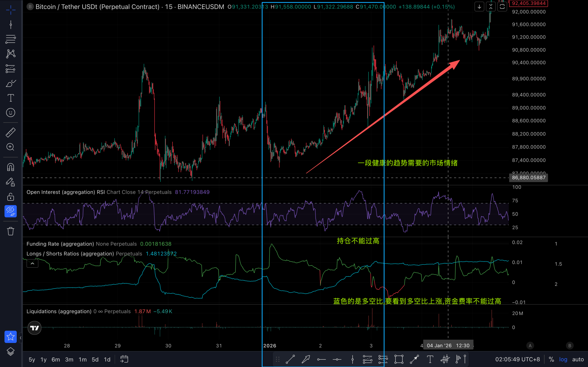Screen dimensions: 588x367
Task: Toggle lock all drawings
Action: click(11, 197)
